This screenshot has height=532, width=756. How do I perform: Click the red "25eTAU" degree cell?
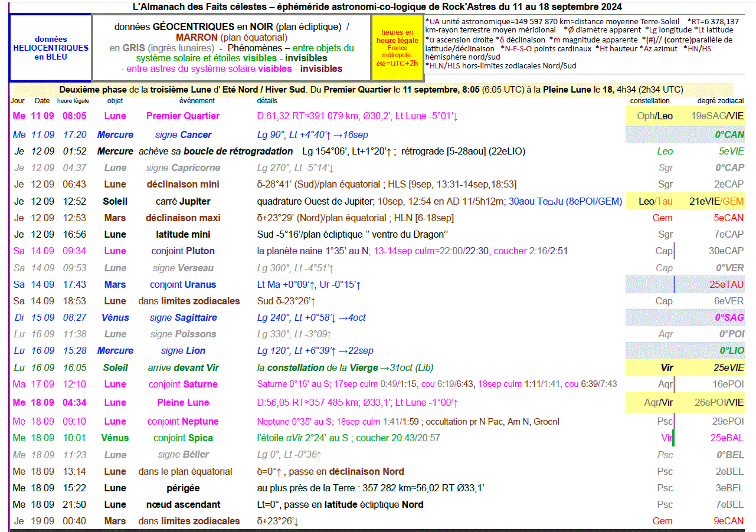[726, 284]
